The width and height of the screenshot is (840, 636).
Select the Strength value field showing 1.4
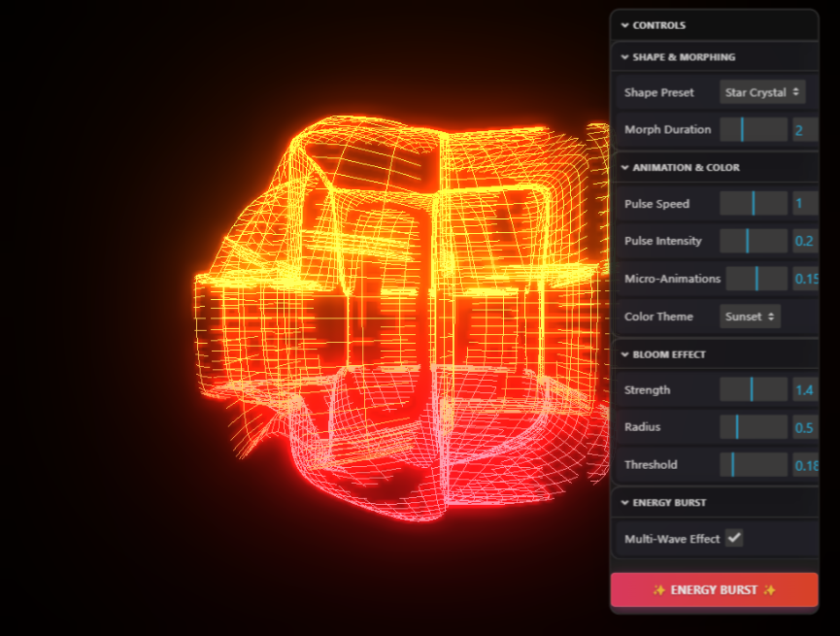click(805, 389)
